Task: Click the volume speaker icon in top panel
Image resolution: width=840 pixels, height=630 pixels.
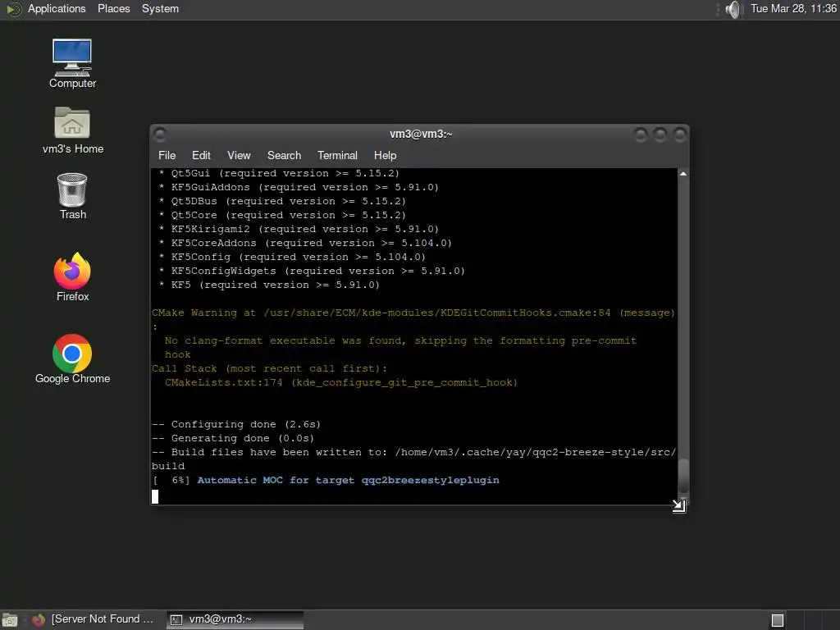Action: tap(733, 9)
